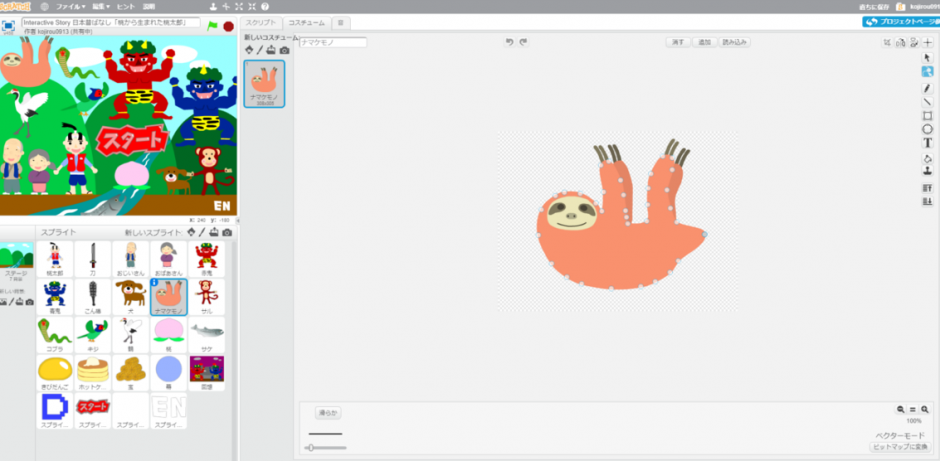Choose the Ellipse drawing tool

pyautogui.click(x=927, y=129)
